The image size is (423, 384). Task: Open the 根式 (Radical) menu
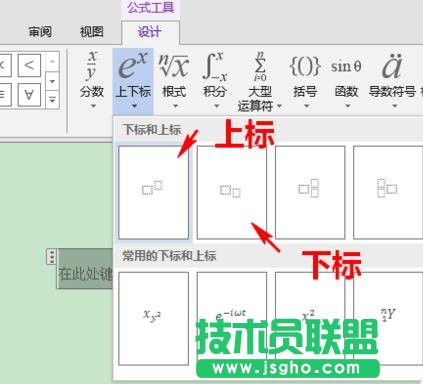point(174,79)
